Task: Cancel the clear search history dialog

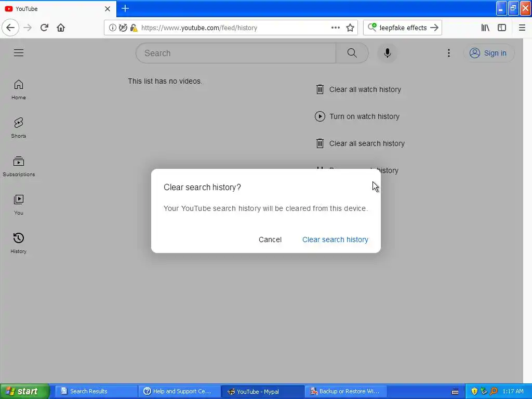Action: pyautogui.click(x=270, y=240)
